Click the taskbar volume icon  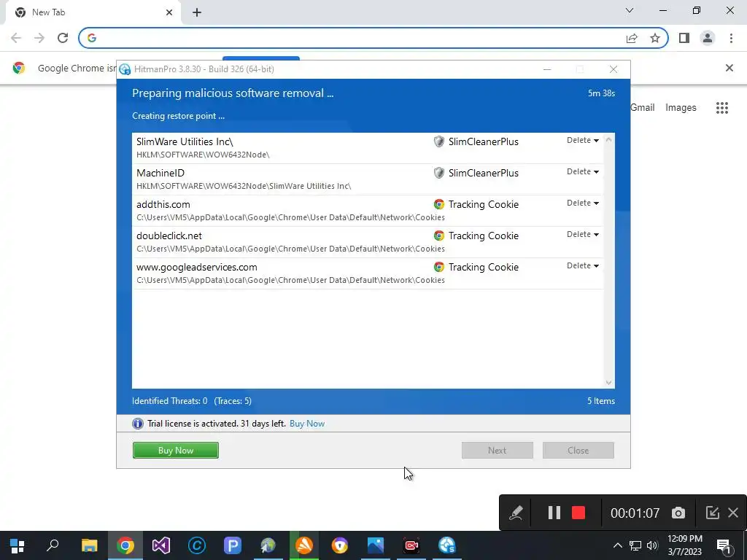(652, 545)
